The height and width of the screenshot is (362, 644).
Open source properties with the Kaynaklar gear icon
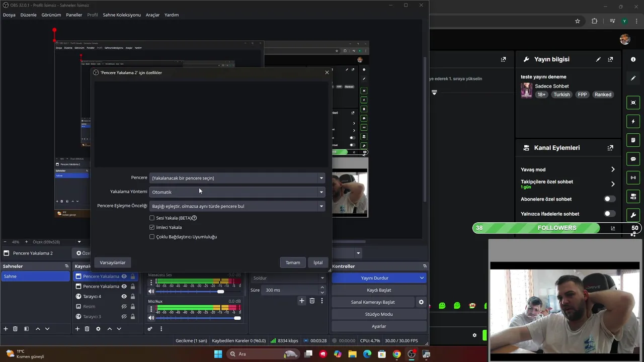tap(98, 329)
